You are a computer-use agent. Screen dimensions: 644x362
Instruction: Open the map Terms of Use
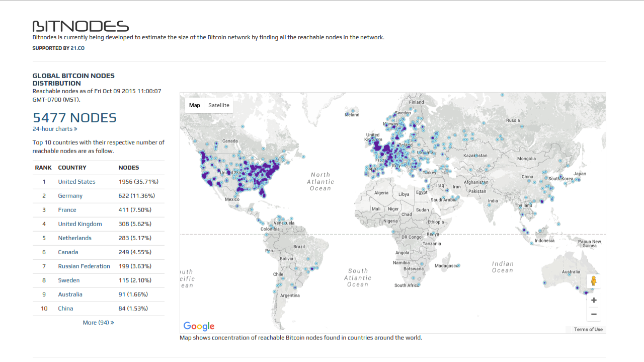click(588, 329)
